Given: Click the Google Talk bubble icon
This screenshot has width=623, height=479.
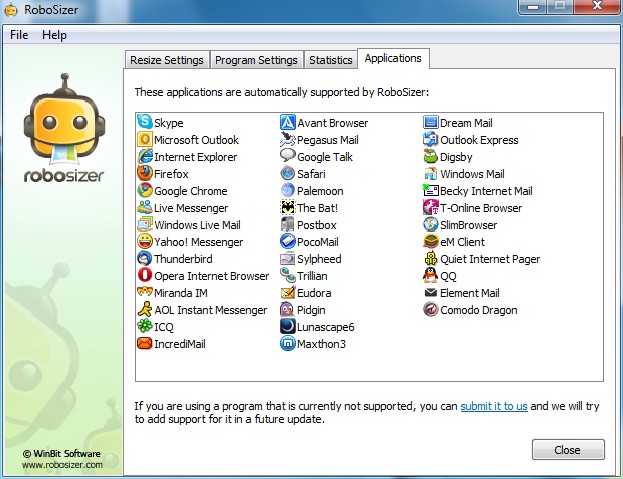Looking at the screenshot, I should 288,156.
